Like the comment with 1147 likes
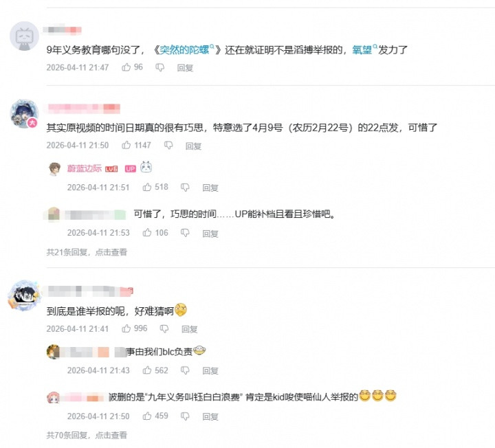Viewport: 495px width, 448px height. [x=126, y=145]
